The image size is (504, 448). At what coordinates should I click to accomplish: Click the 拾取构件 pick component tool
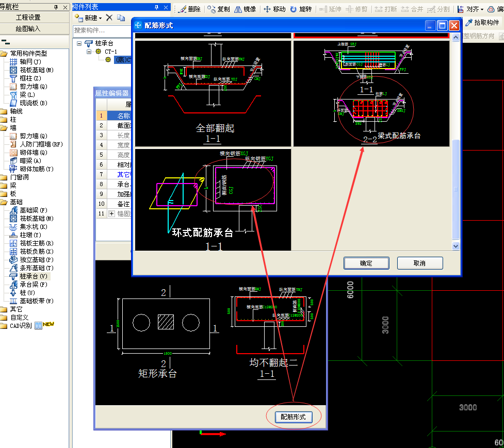click(482, 22)
